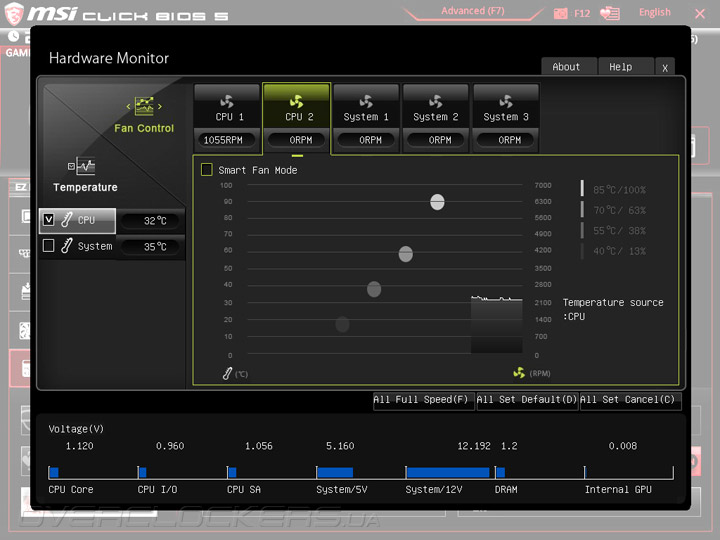Click the top fan curve point at 90

437,202
